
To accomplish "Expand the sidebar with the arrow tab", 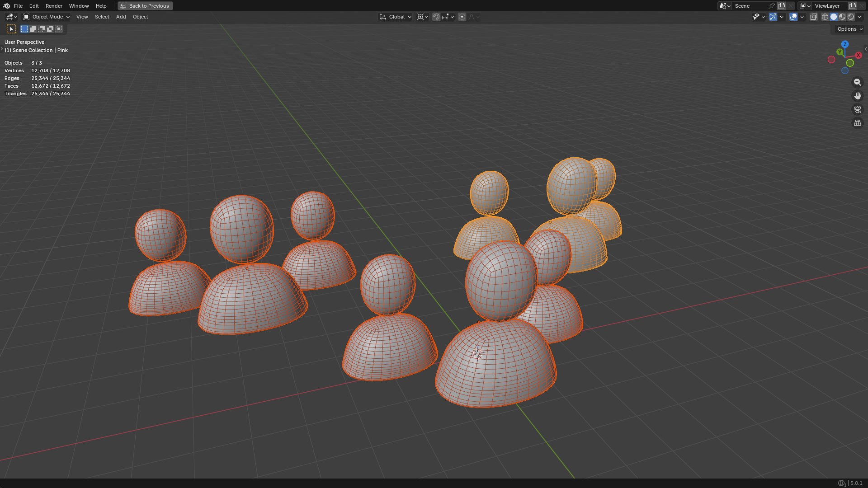I will pos(865,49).
